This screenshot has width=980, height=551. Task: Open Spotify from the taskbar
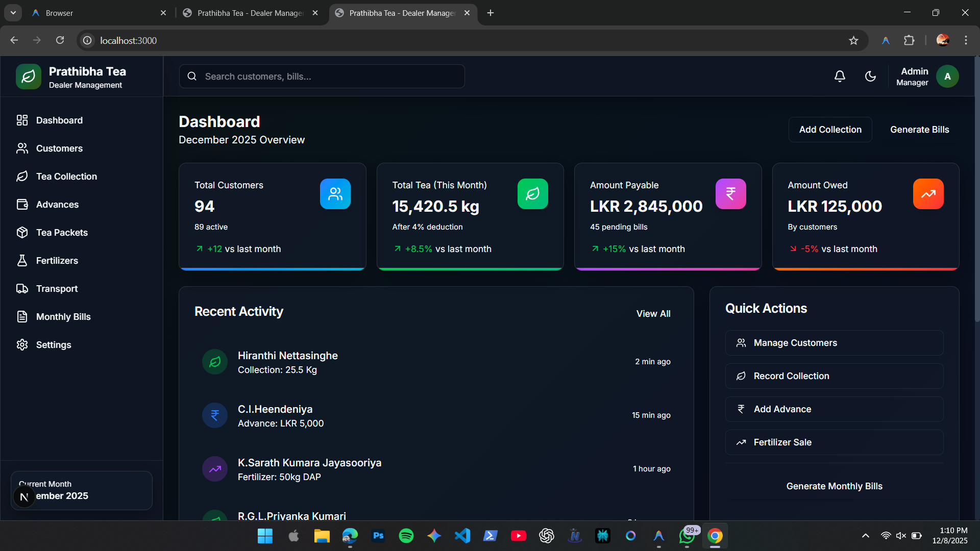point(406,536)
